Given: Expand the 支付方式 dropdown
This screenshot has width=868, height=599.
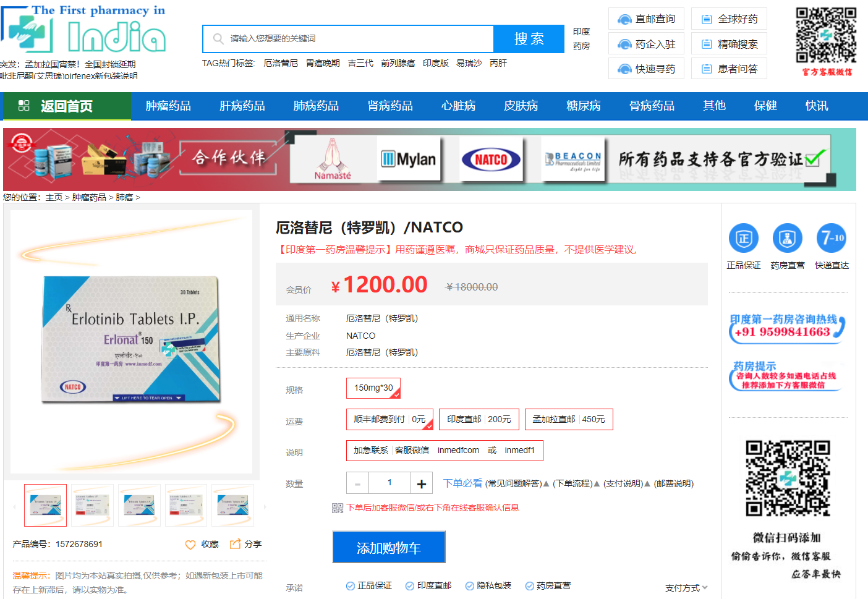Looking at the screenshot, I should pyautogui.click(x=684, y=587).
